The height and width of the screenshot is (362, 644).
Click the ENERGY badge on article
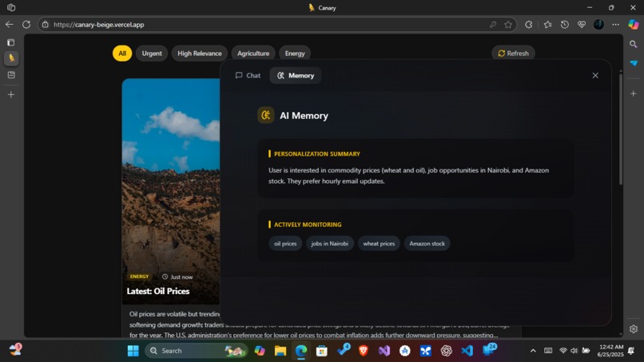point(139,276)
